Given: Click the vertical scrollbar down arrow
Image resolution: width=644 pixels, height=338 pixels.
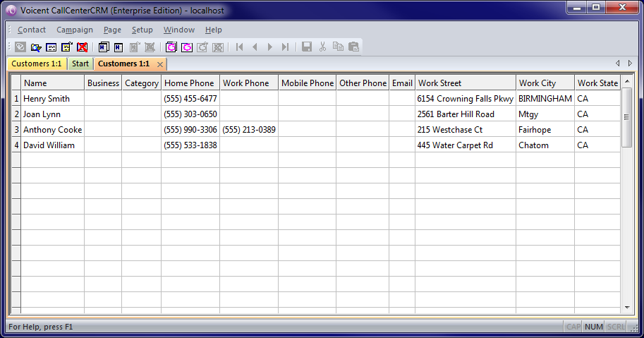Looking at the screenshot, I should coord(627,308).
